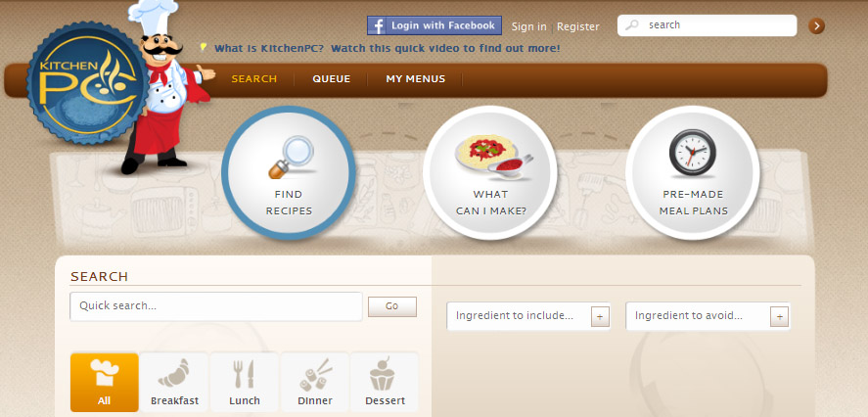Screen dimensions: 868x417
Task: Click the lightbulb tip icon
Action: (204, 48)
